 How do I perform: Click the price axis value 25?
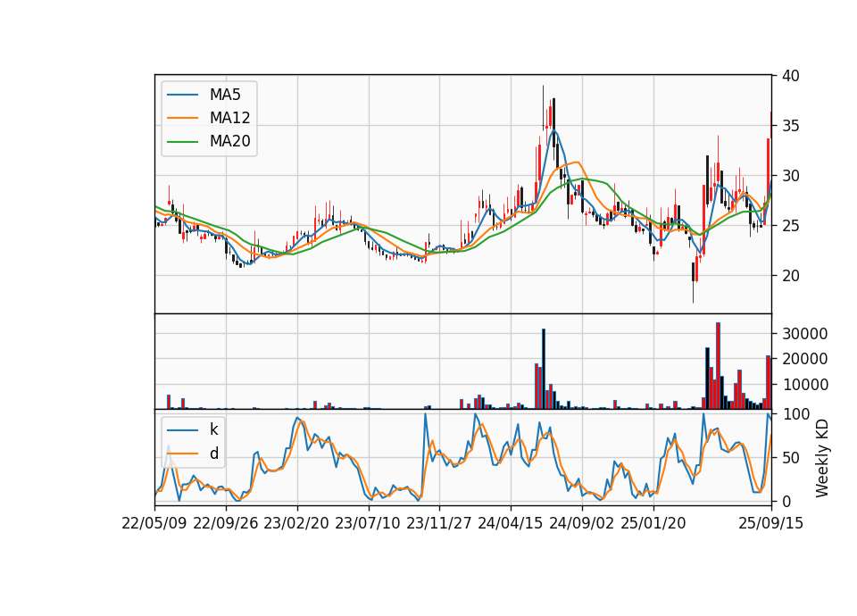click(x=790, y=226)
